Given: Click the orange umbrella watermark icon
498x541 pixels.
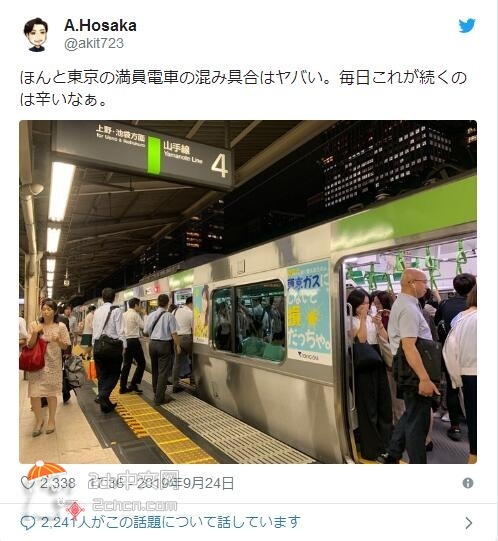Looking at the screenshot, I should click(46, 471).
